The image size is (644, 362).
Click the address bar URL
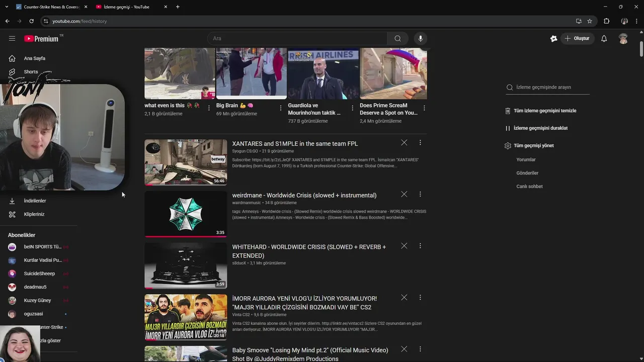click(79, 21)
